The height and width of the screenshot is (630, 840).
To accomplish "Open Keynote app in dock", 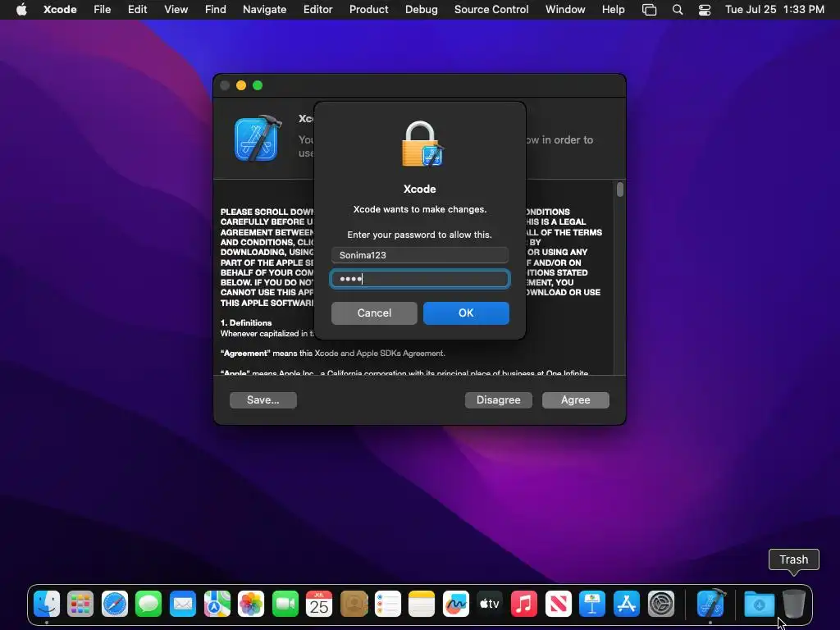I will pyautogui.click(x=592, y=604).
